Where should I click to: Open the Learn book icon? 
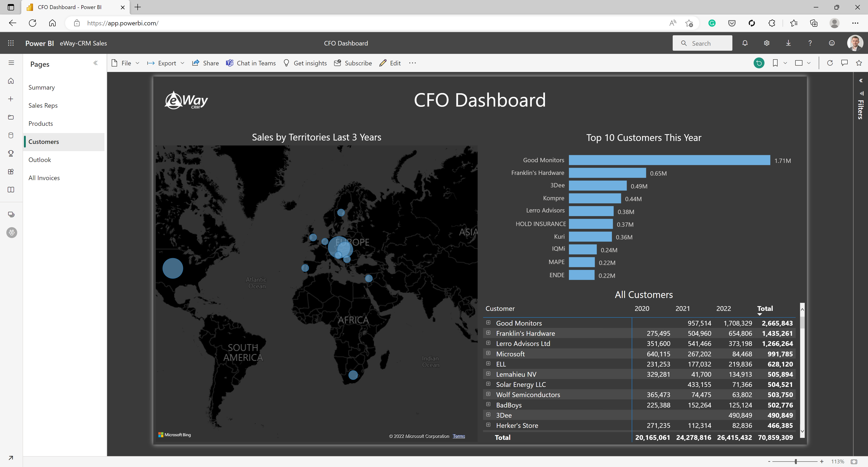[11, 190]
